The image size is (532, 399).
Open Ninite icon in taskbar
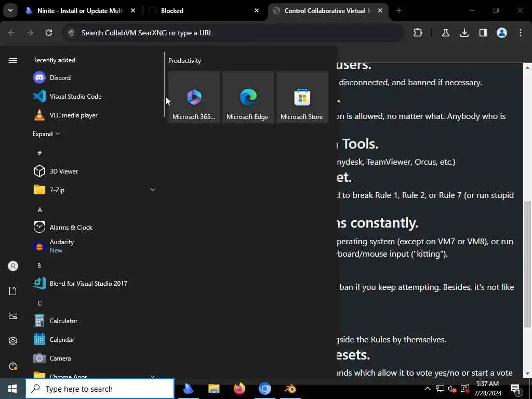pyautogui.click(x=188, y=389)
